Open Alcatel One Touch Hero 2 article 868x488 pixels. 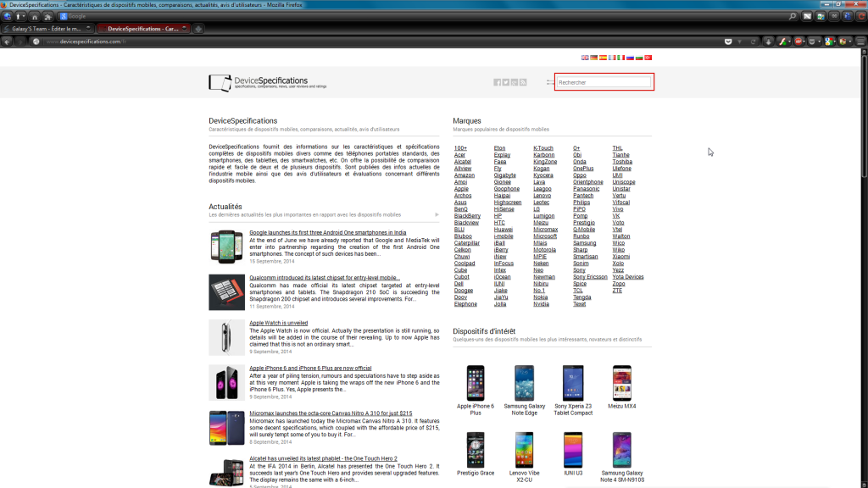point(323,458)
